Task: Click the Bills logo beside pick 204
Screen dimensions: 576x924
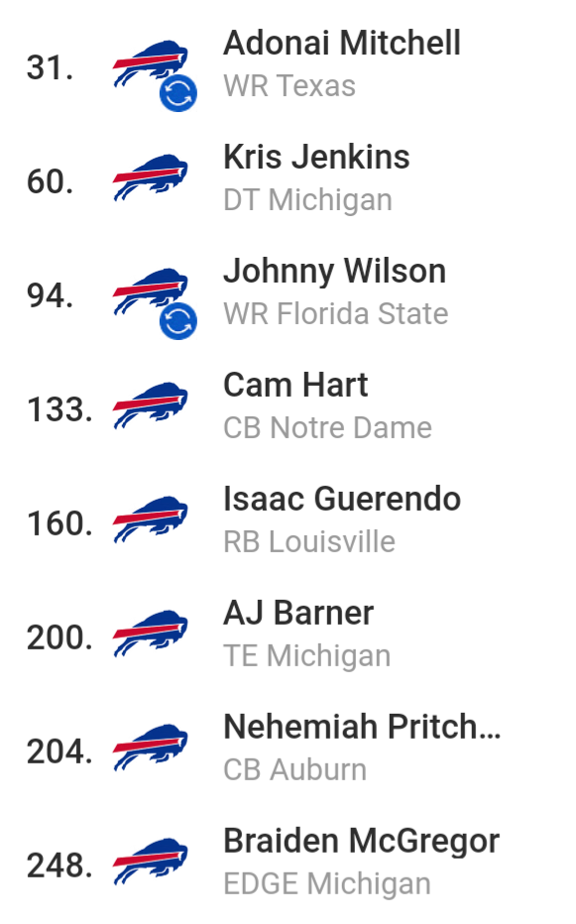Action: point(151,748)
